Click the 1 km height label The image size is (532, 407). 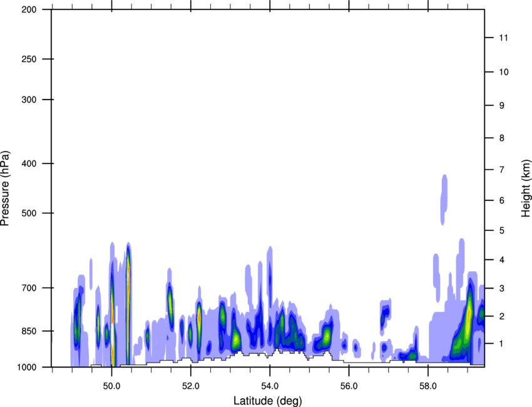click(x=502, y=344)
